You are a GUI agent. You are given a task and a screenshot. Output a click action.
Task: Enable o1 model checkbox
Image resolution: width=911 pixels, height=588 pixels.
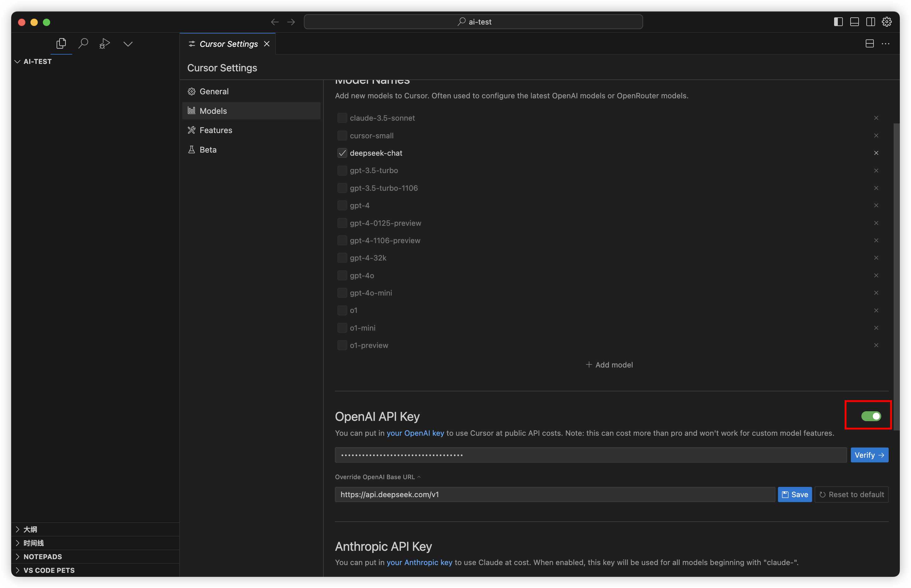[x=342, y=310]
